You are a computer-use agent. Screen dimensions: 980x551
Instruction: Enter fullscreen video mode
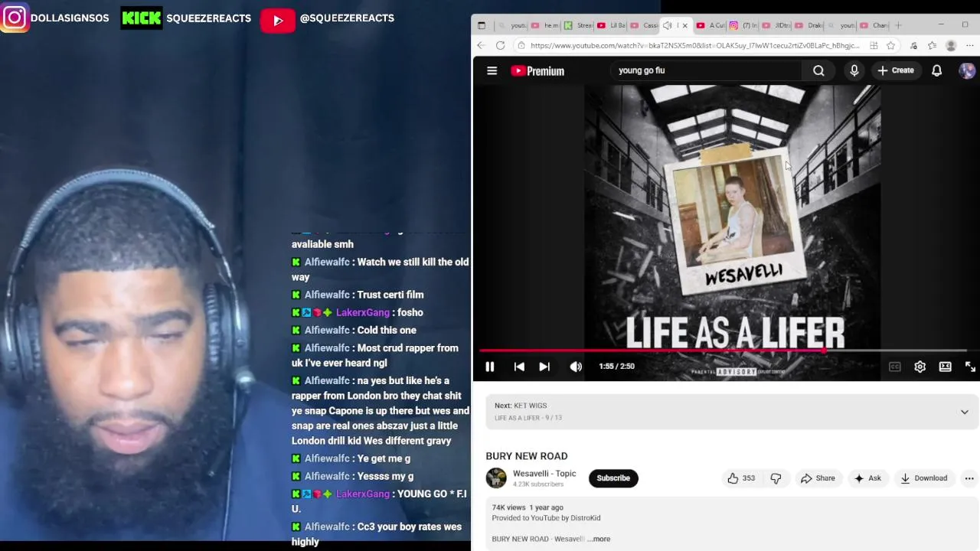point(970,367)
